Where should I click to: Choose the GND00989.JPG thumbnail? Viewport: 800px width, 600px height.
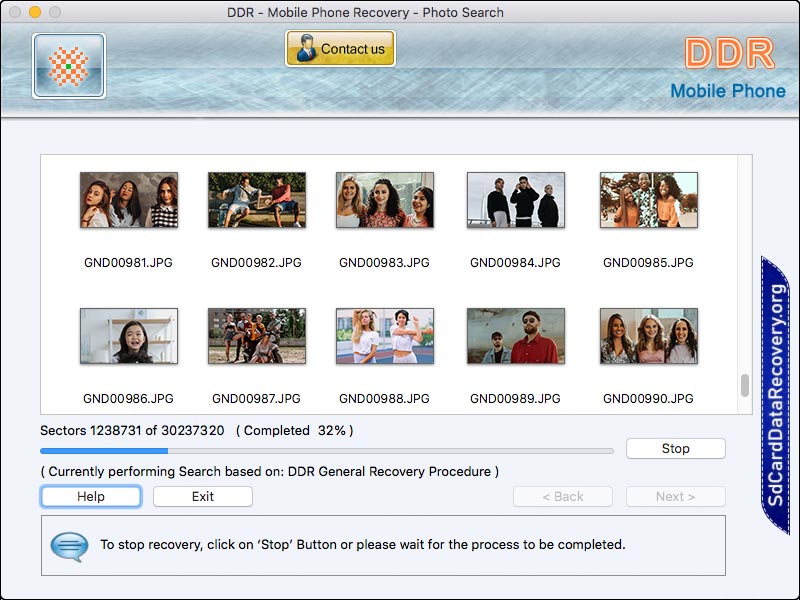tap(515, 336)
